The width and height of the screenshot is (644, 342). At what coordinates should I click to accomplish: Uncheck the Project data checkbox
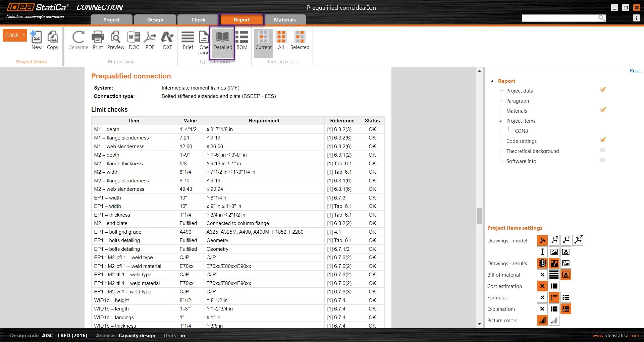pyautogui.click(x=603, y=90)
